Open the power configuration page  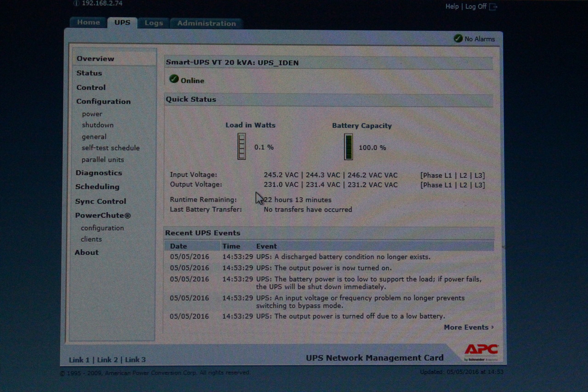(x=92, y=114)
